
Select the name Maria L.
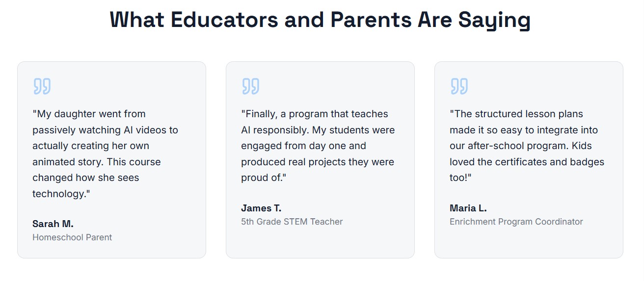[468, 208]
